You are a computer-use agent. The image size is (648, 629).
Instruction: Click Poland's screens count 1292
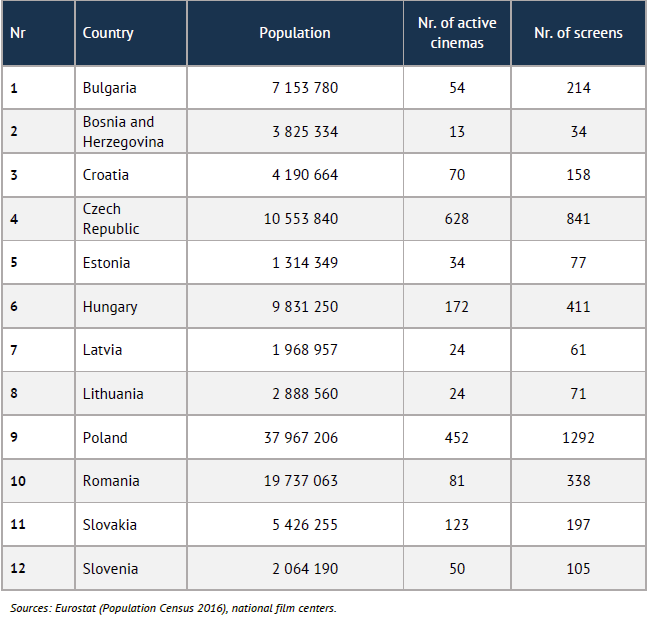(578, 438)
